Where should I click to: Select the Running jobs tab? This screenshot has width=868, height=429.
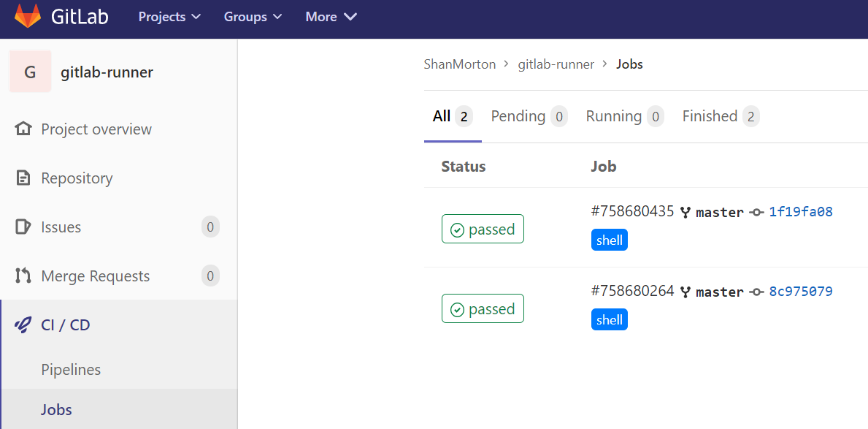click(616, 115)
